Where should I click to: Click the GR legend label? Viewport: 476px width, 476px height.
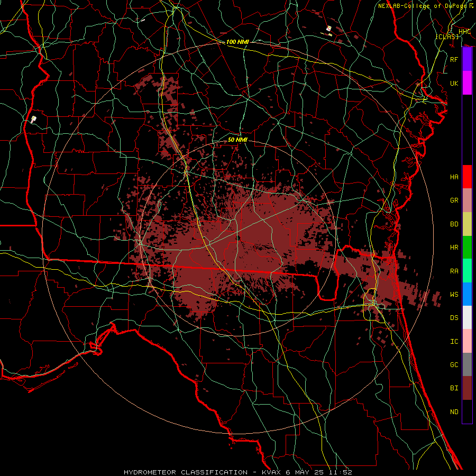point(454,200)
